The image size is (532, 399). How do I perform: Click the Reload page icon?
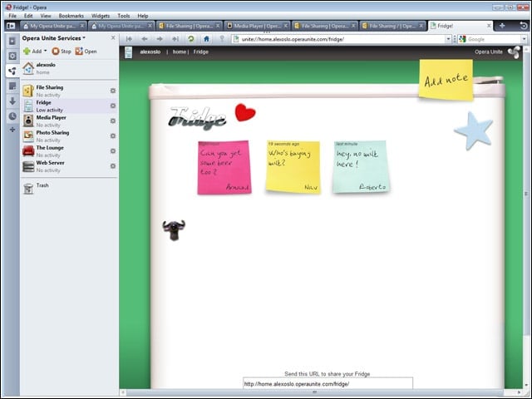coord(190,39)
